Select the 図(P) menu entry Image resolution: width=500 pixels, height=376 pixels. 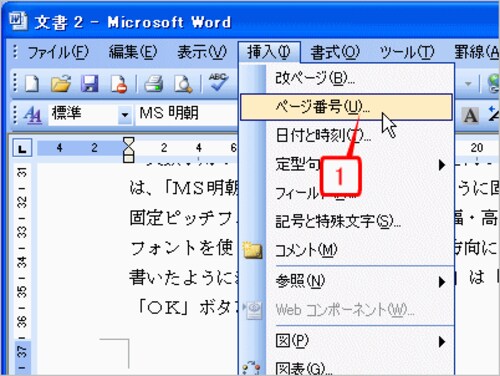347,341
